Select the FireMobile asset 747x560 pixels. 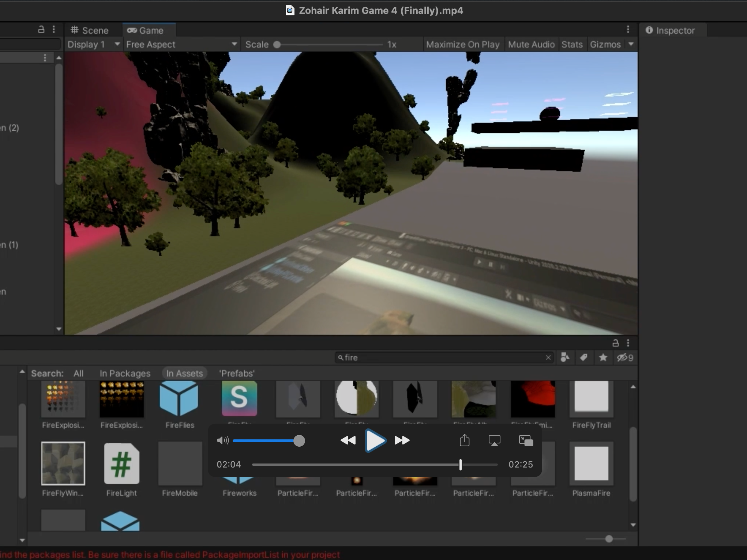180,469
